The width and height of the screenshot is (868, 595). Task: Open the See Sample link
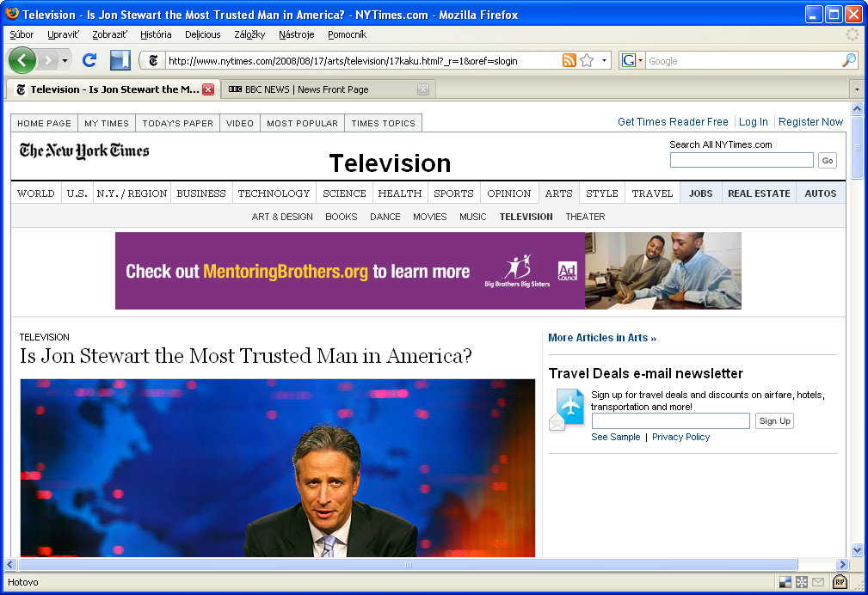[x=616, y=437]
